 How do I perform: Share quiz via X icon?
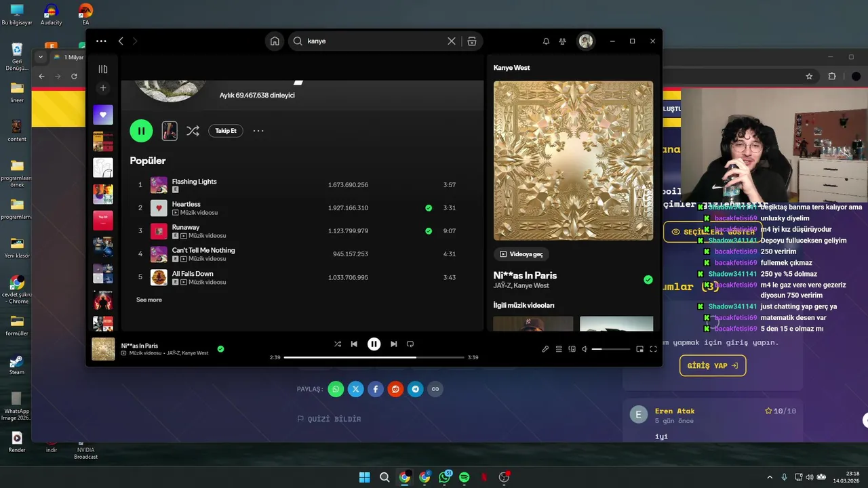tap(356, 389)
